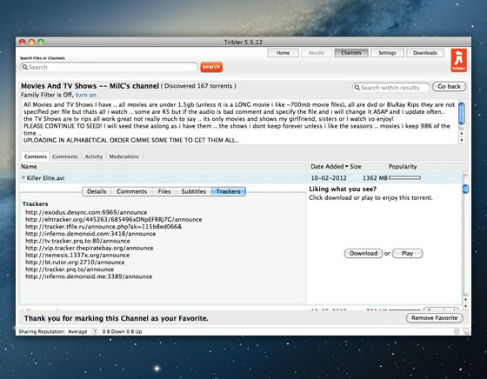Click the description scrollbar thumb
This screenshot has width=487, height=379.
(x=462, y=114)
